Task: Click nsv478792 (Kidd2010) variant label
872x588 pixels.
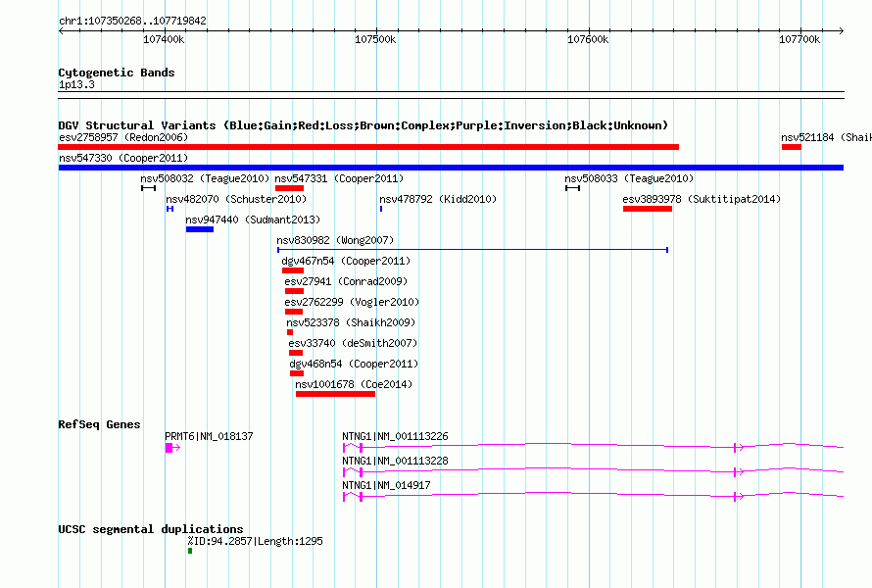Action: (x=438, y=199)
